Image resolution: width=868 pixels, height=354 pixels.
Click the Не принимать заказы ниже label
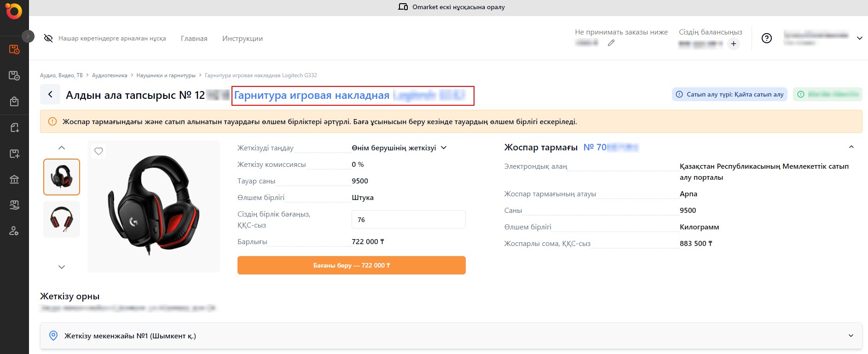coord(621,32)
